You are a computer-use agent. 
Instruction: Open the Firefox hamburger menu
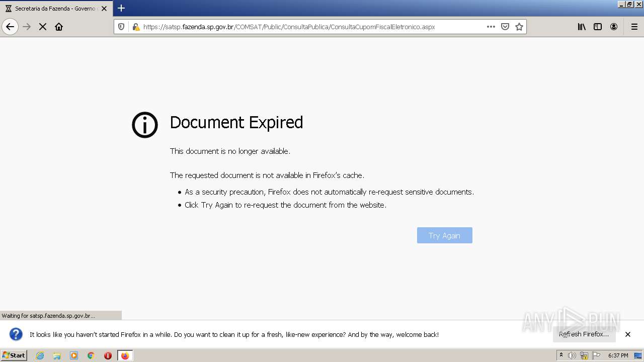634,27
